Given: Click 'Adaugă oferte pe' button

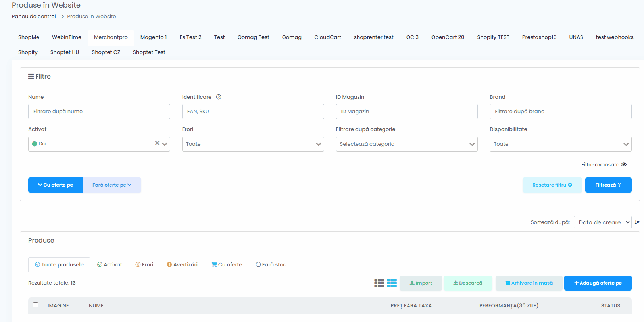Looking at the screenshot, I should coord(598,283).
